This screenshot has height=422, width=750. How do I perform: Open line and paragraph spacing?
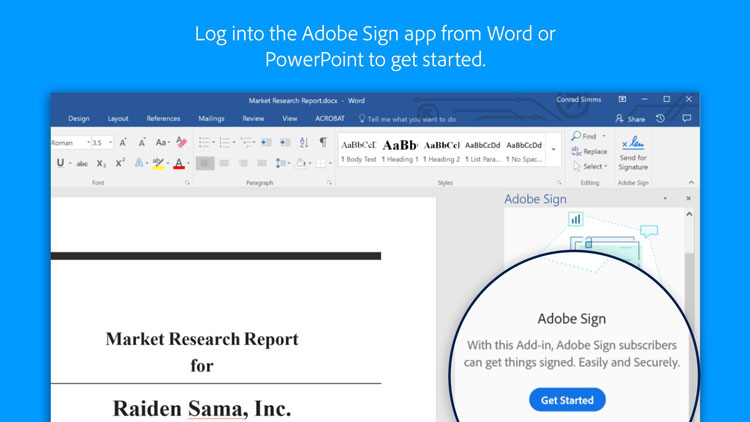click(280, 163)
